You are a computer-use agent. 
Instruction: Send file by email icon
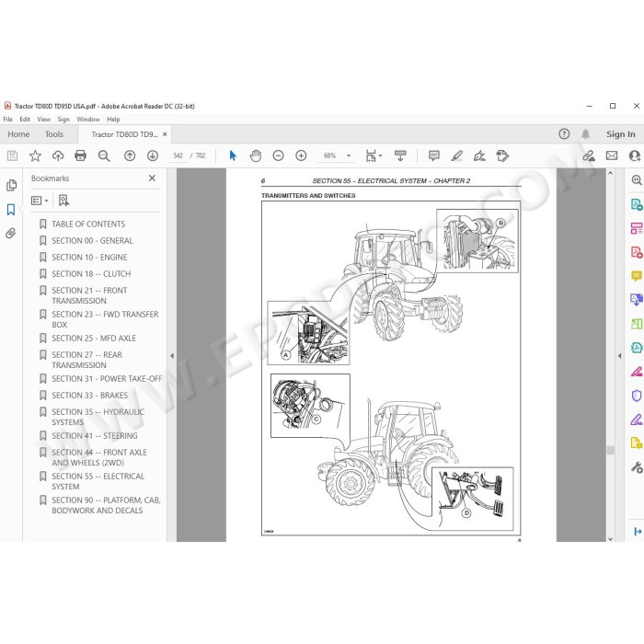(612, 155)
